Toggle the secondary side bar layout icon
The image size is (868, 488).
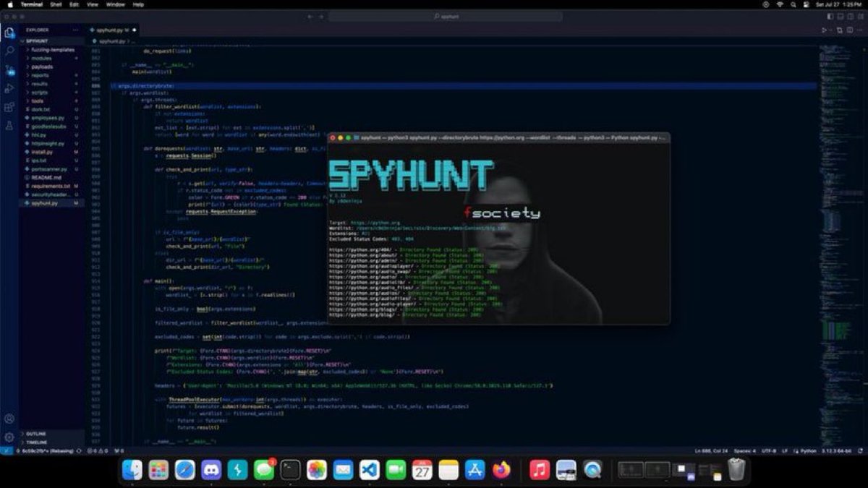pyautogui.click(x=850, y=16)
